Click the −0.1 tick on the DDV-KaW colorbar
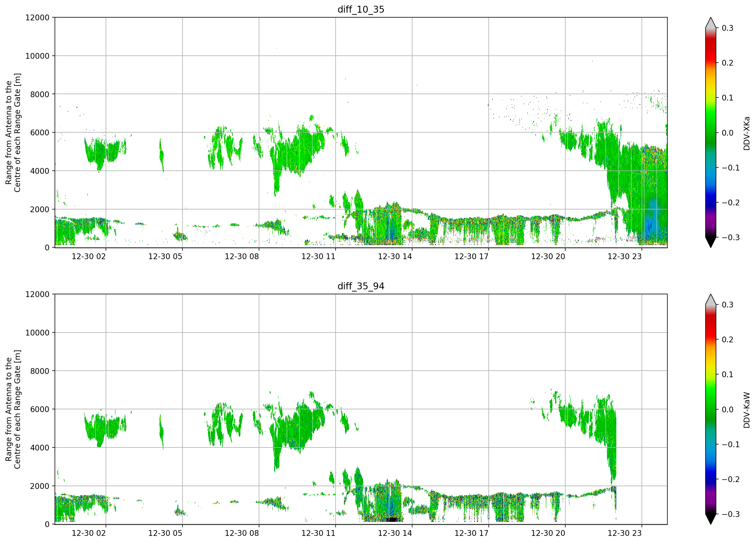Screen dimensions: 756x543 pyautogui.click(x=730, y=445)
